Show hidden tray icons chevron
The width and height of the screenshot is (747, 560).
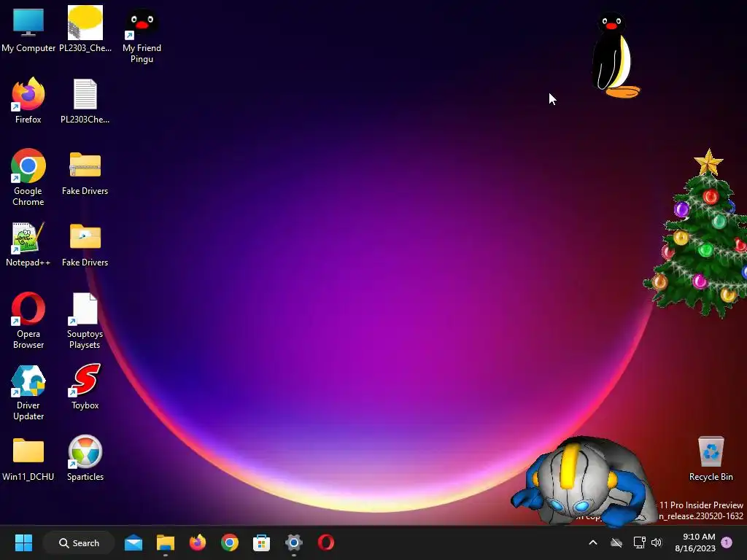pos(593,542)
